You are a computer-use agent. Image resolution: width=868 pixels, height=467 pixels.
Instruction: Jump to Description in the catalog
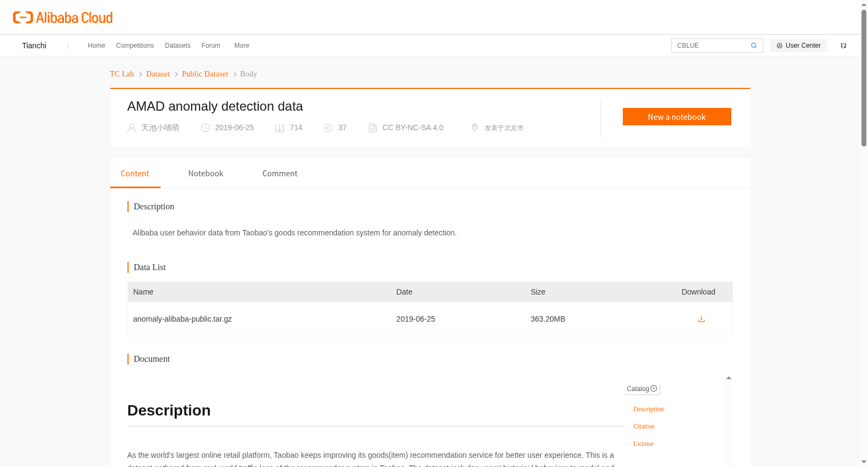[648, 409]
